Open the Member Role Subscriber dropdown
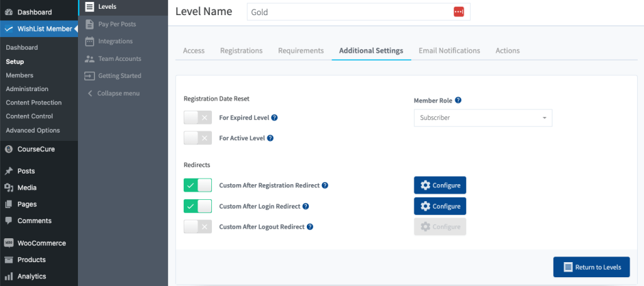 pyautogui.click(x=483, y=118)
